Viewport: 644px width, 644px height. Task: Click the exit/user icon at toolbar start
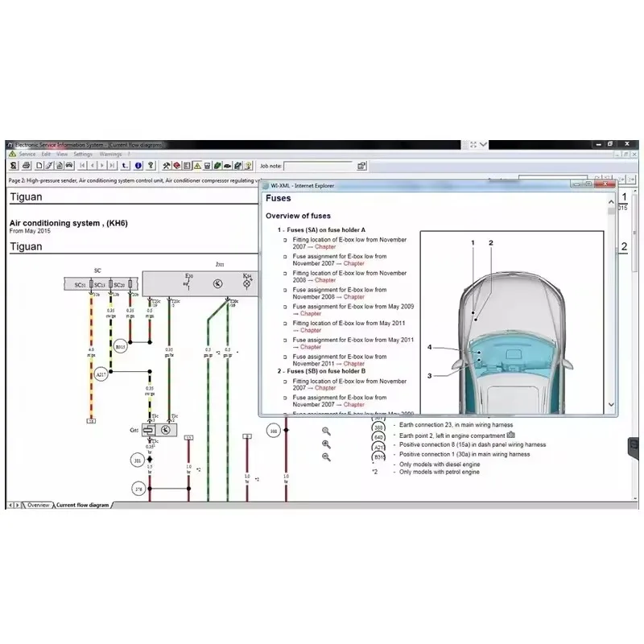pyautogui.click(x=14, y=166)
